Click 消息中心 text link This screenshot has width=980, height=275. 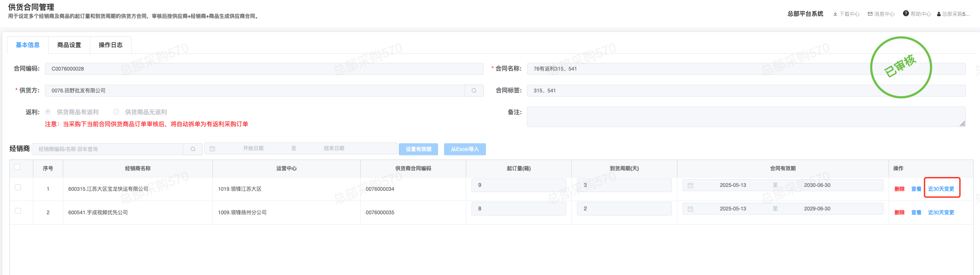tap(884, 14)
